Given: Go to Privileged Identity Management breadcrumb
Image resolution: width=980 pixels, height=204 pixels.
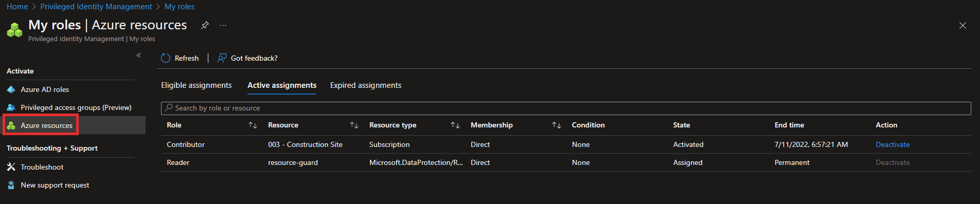Looking at the screenshot, I should pyautogui.click(x=96, y=7).
